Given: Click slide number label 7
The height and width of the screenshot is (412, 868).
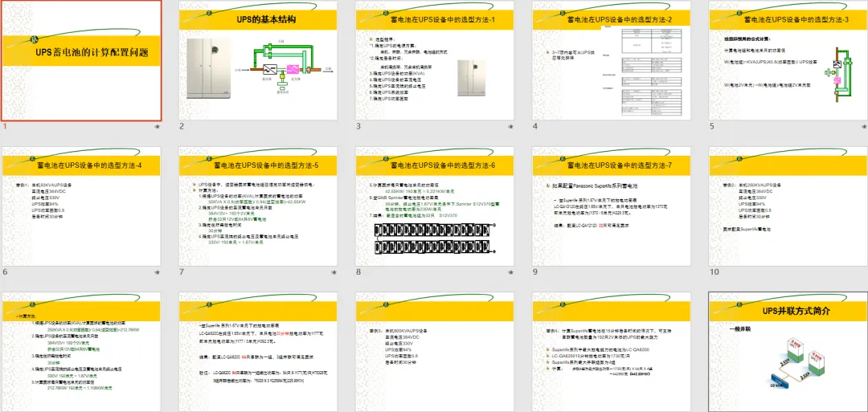Looking at the screenshot, I should (x=182, y=272).
